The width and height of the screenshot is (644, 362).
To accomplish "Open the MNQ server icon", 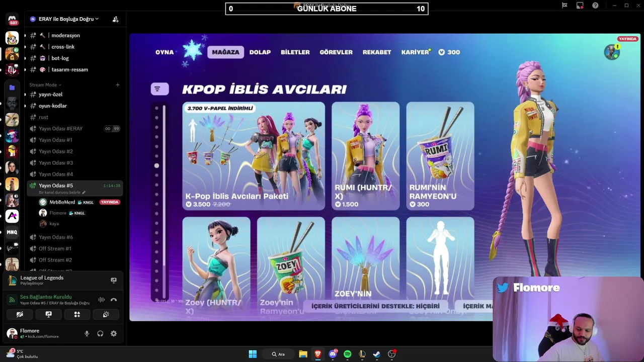I will click(x=12, y=232).
